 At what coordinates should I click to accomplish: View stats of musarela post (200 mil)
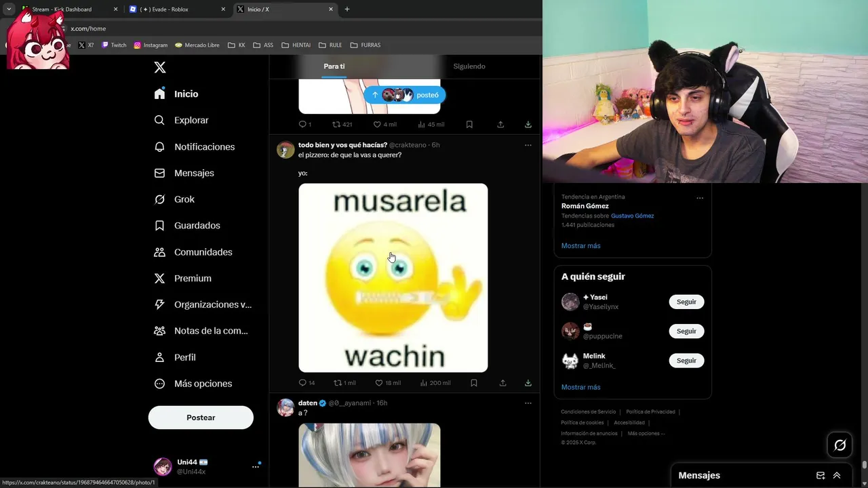pyautogui.click(x=435, y=383)
